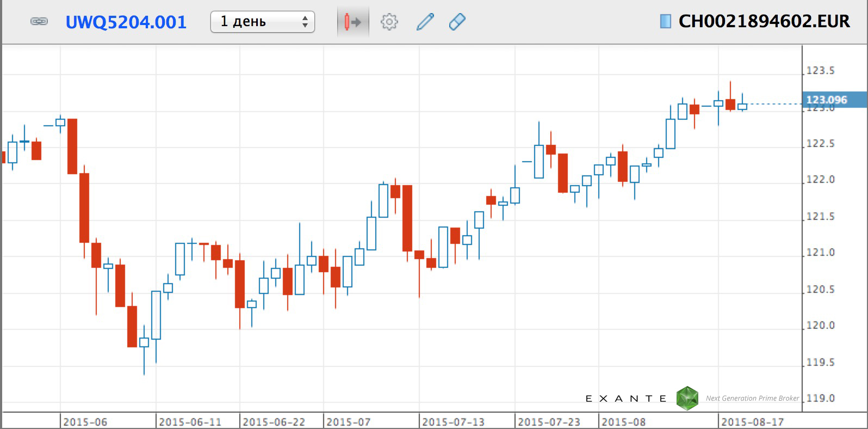Toggle the red candlestick arrow button

click(352, 22)
